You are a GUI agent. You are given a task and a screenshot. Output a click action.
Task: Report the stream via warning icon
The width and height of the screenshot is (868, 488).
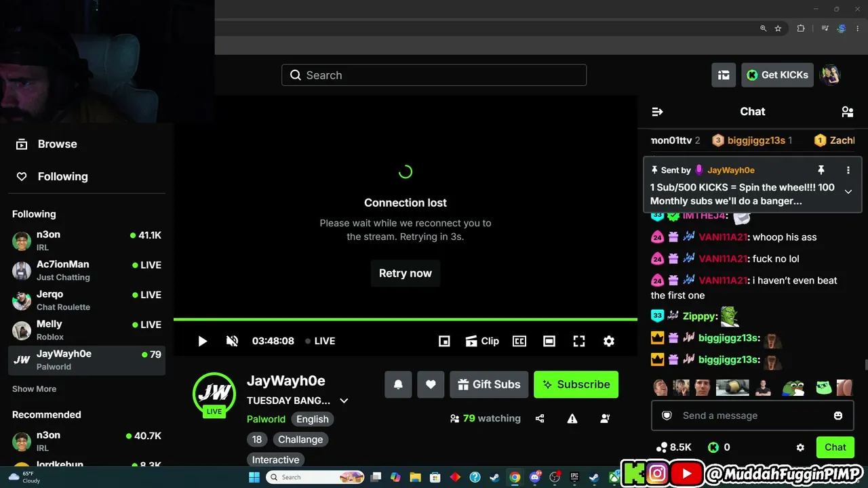click(572, 419)
